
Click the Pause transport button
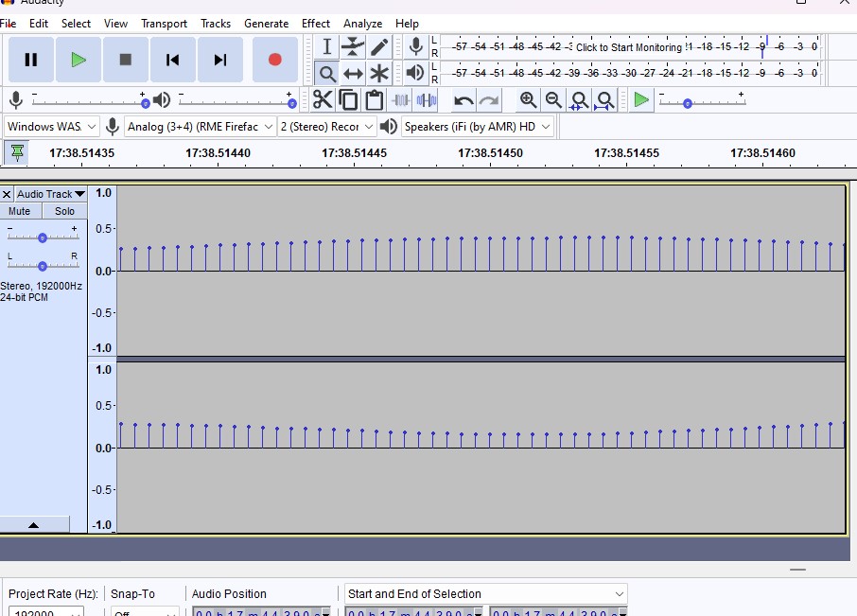pyautogui.click(x=31, y=60)
